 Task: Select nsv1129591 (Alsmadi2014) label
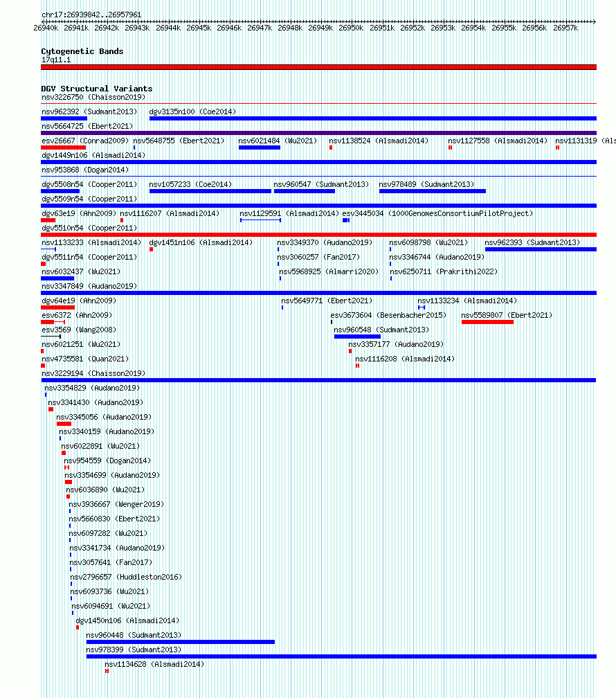pos(289,214)
